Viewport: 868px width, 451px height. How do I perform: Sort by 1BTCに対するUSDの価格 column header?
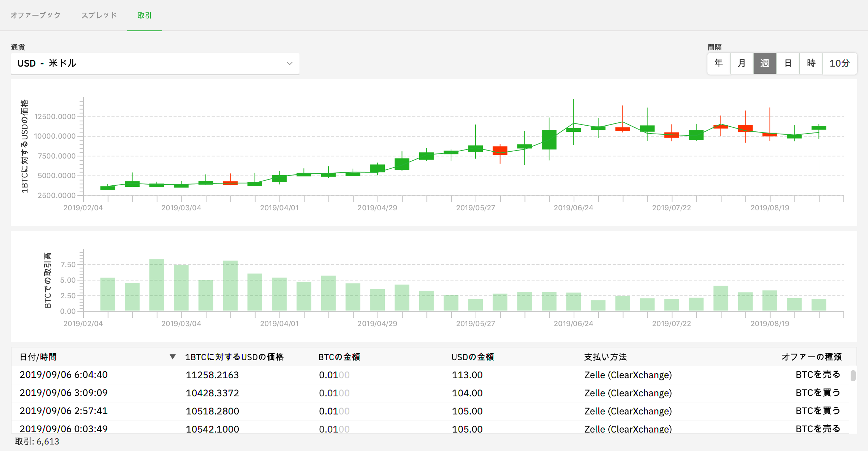(x=234, y=357)
